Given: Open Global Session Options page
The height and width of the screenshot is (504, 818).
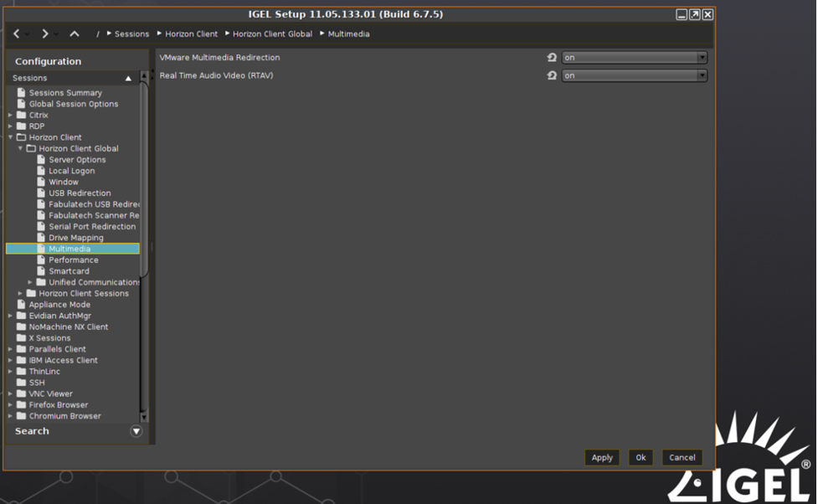Looking at the screenshot, I should click(73, 104).
